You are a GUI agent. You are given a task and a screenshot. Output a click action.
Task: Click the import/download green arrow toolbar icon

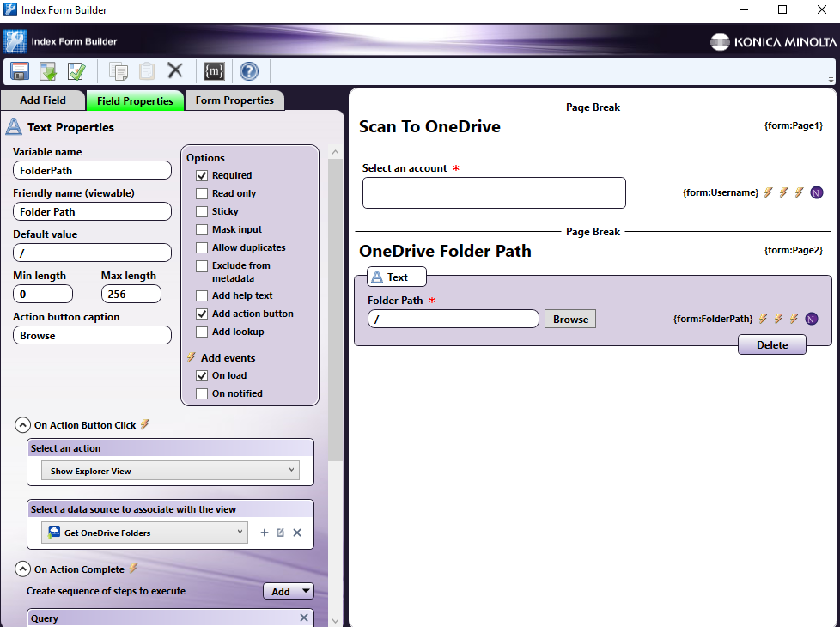(48, 71)
